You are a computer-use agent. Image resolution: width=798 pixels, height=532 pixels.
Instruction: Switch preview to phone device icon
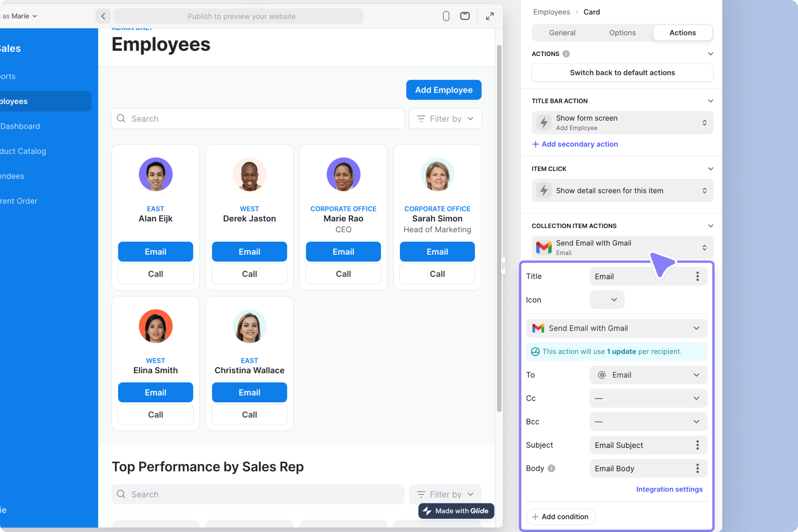pyautogui.click(x=446, y=16)
